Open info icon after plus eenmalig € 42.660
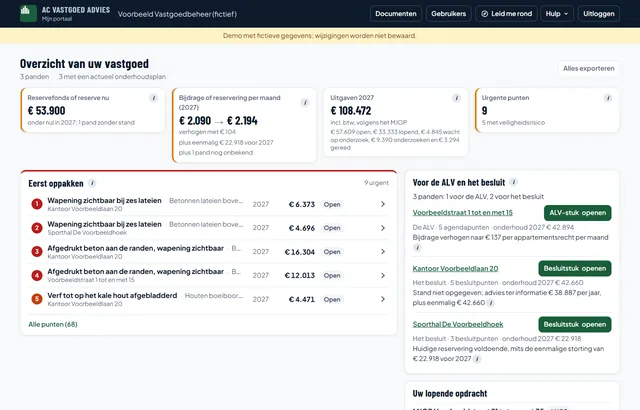This screenshot has height=410, width=640. coord(491,303)
